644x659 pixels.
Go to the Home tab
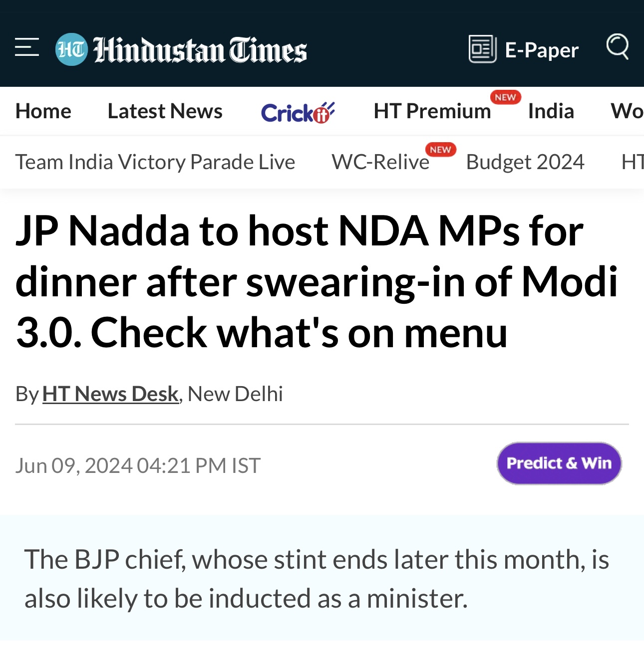tap(43, 111)
